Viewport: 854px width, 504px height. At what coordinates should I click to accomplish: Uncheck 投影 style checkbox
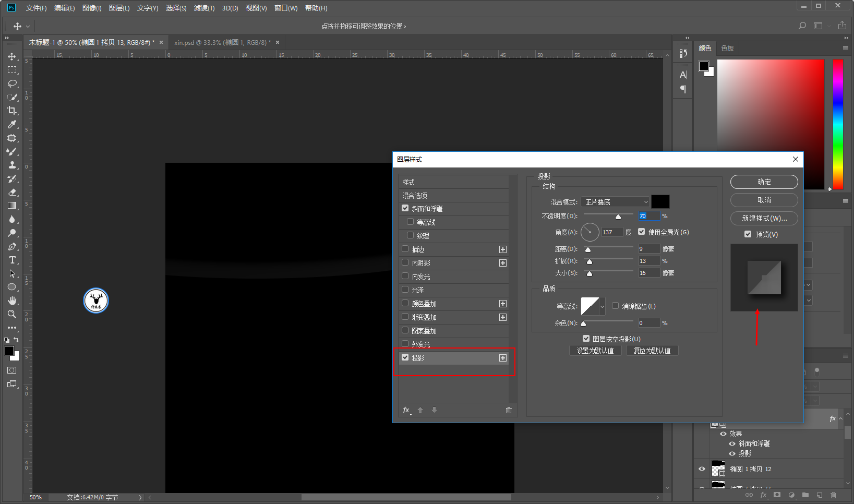click(x=405, y=357)
